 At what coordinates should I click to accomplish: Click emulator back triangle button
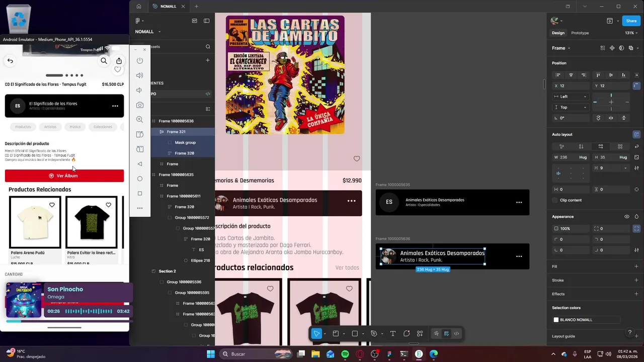pyautogui.click(x=140, y=164)
